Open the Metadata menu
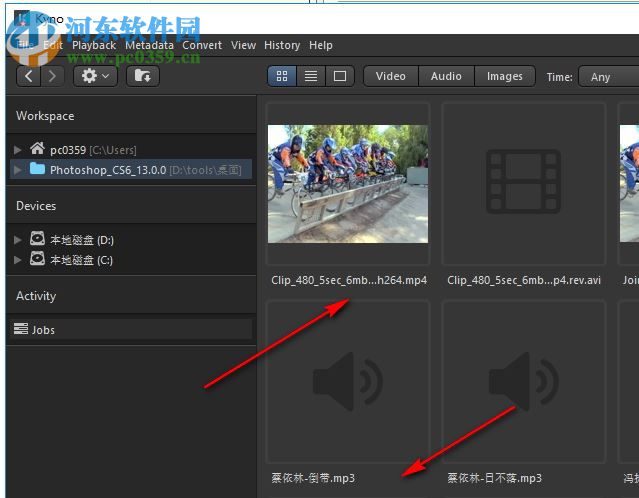Image resolution: width=639 pixels, height=498 pixels. pos(150,45)
